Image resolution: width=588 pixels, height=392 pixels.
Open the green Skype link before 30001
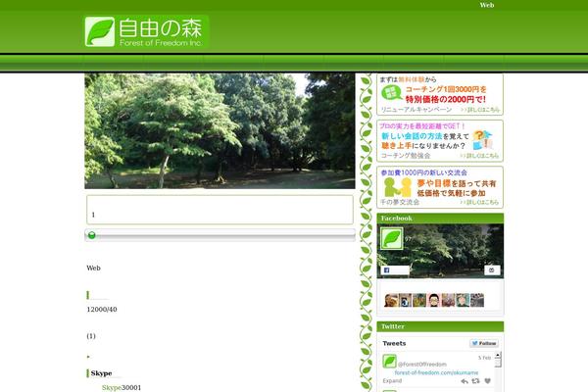(x=112, y=387)
